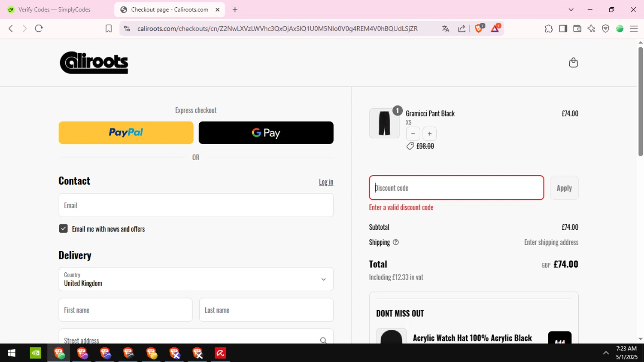Open the shopping bag cart icon
The width and height of the screenshot is (644, 362).
coord(573,63)
